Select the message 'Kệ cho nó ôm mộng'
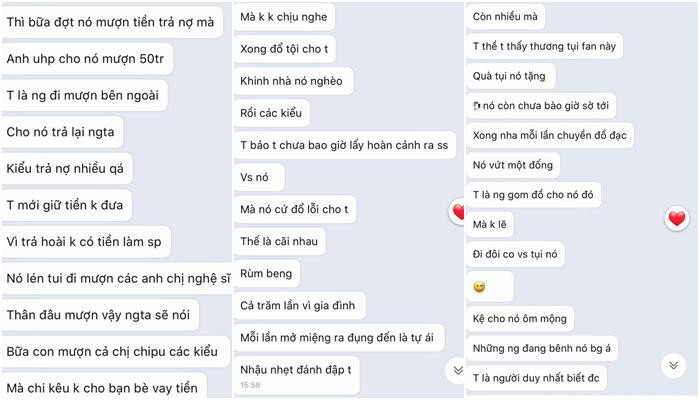This screenshot has height=400, width=700. 520,318
